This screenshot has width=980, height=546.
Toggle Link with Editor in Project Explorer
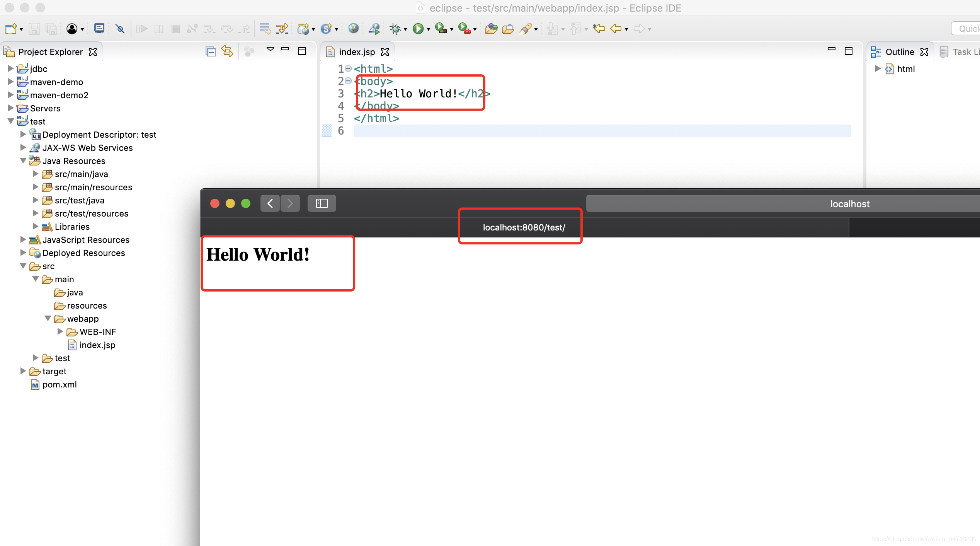point(227,51)
